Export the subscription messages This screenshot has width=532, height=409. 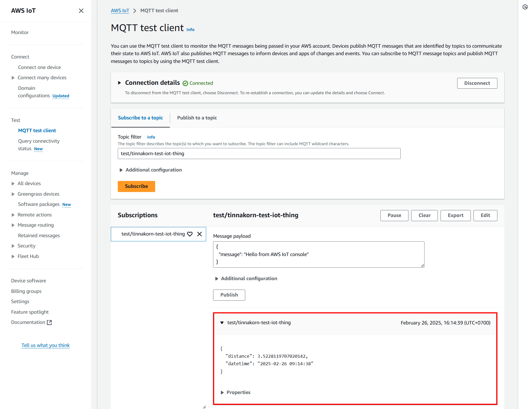pyautogui.click(x=456, y=216)
